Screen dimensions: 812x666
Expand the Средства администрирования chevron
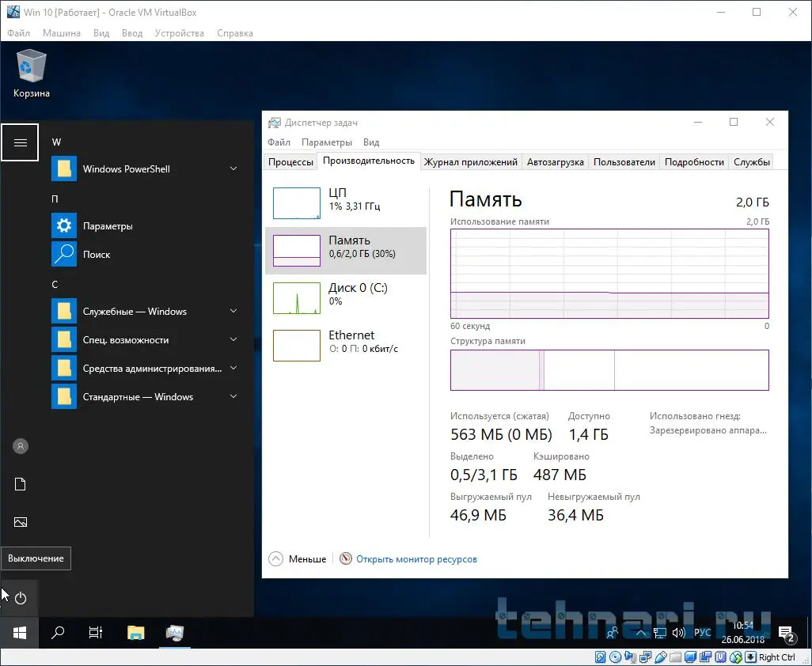click(233, 368)
